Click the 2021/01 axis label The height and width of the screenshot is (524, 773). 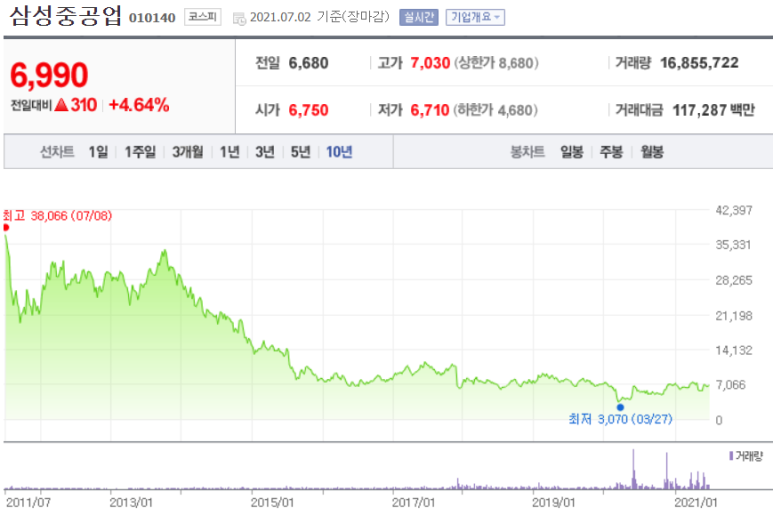(696, 503)
